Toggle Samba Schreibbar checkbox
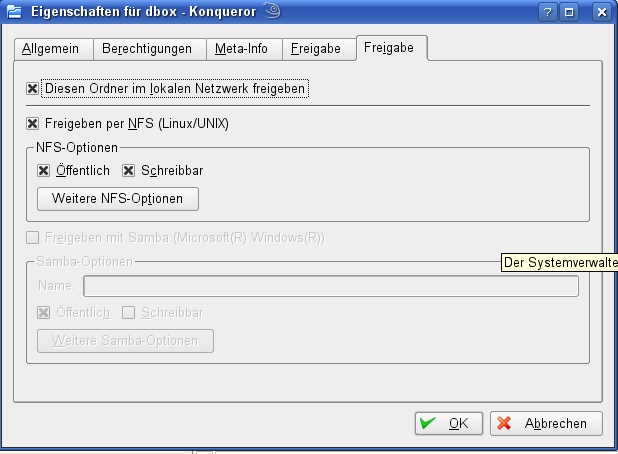 coord(128,313)
